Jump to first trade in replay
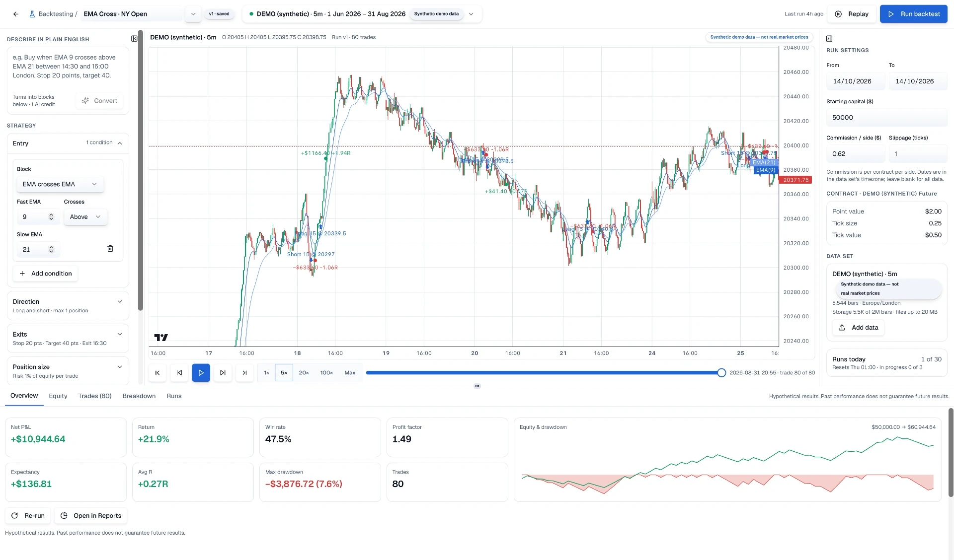 point(158,373)
